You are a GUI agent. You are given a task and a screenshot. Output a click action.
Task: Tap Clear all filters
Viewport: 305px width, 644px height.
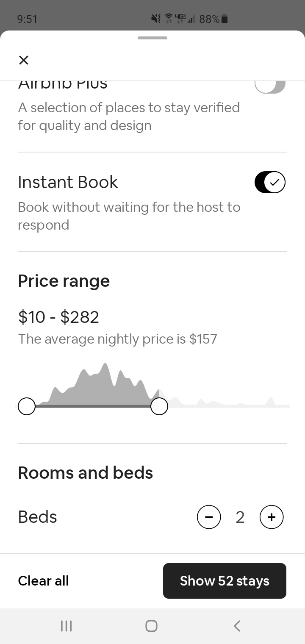[x=43, y=581]
